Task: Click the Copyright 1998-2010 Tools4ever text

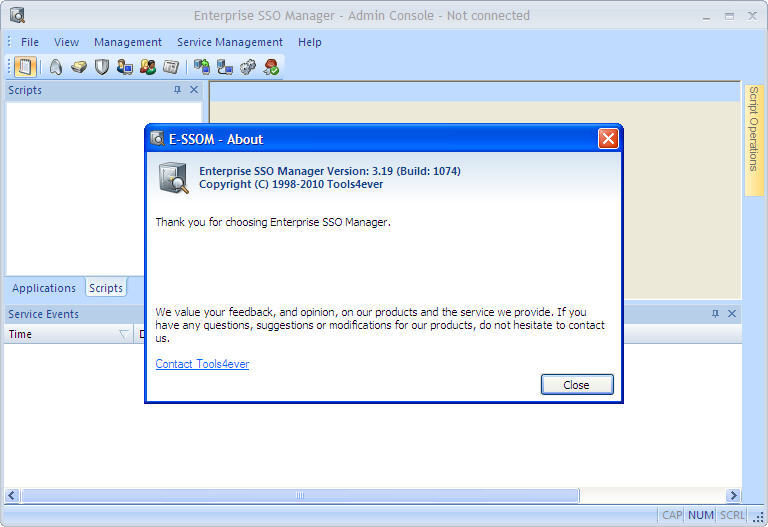Action: coord(291,184)
